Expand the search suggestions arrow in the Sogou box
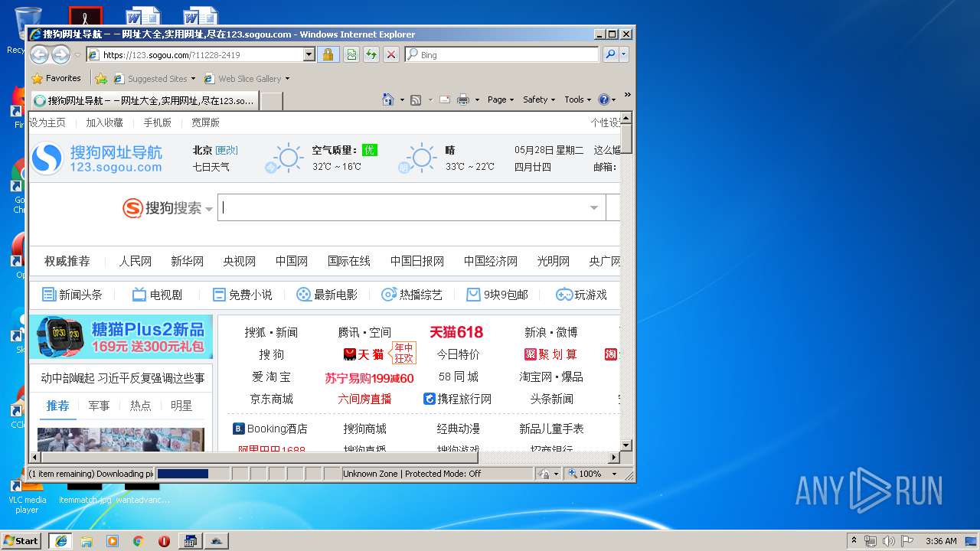The image size is (980, 551). 594,208
